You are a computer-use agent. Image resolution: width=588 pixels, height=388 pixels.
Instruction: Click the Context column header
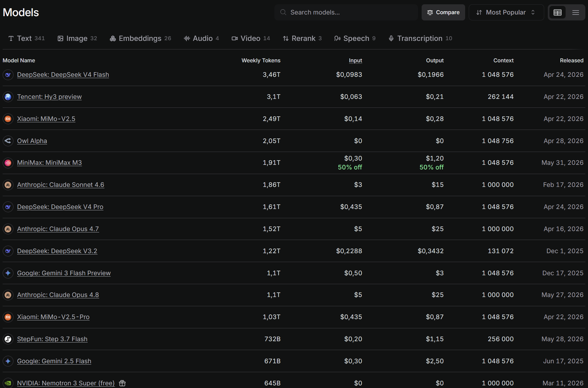(503, 60)
